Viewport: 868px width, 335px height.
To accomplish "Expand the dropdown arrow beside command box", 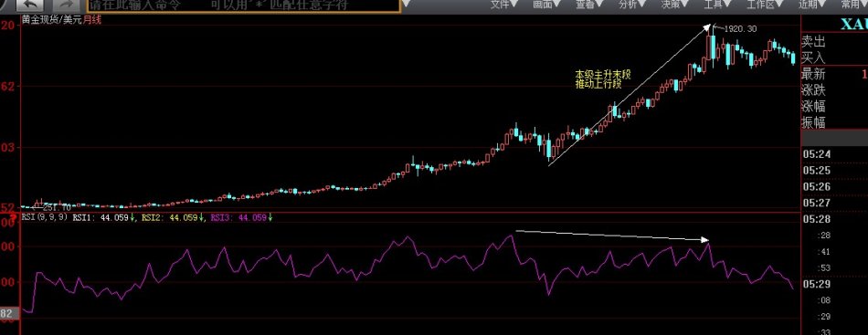I will coord(407,5).
